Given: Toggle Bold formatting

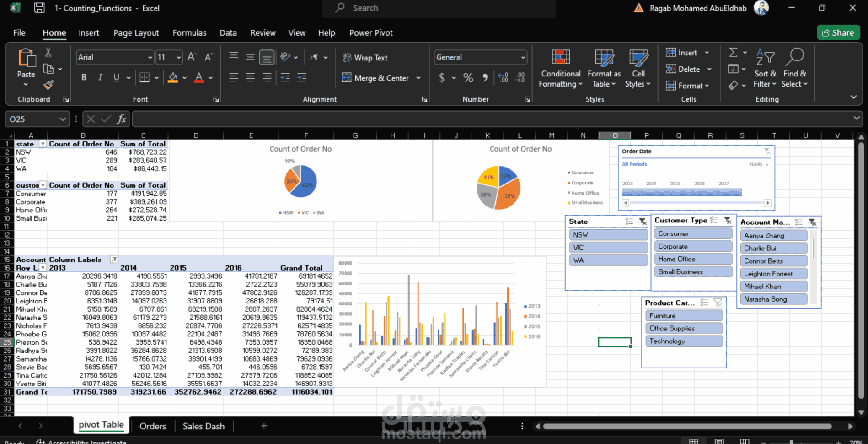Looking at the screenshot, I should pos(84,77).
